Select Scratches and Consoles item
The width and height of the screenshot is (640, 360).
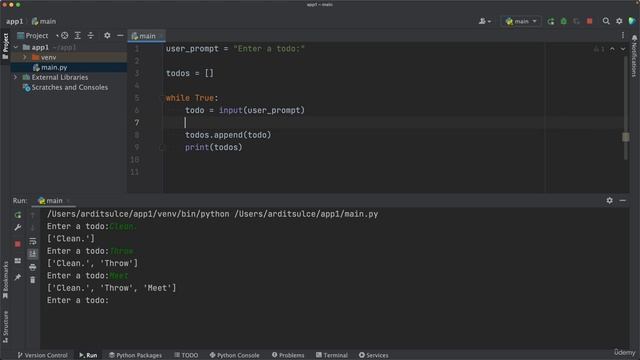[65, 87]
